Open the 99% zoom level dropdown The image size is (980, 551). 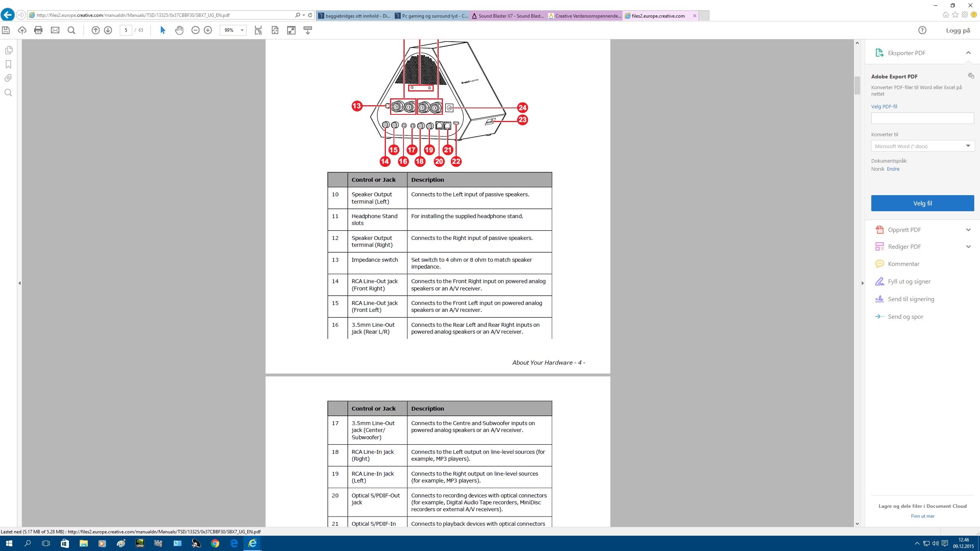click(242, 30)
